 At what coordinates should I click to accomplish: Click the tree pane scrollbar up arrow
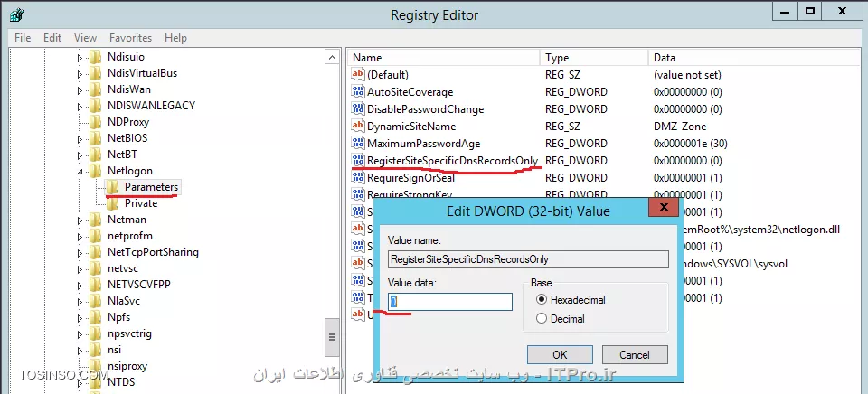[x=332, y=58]
